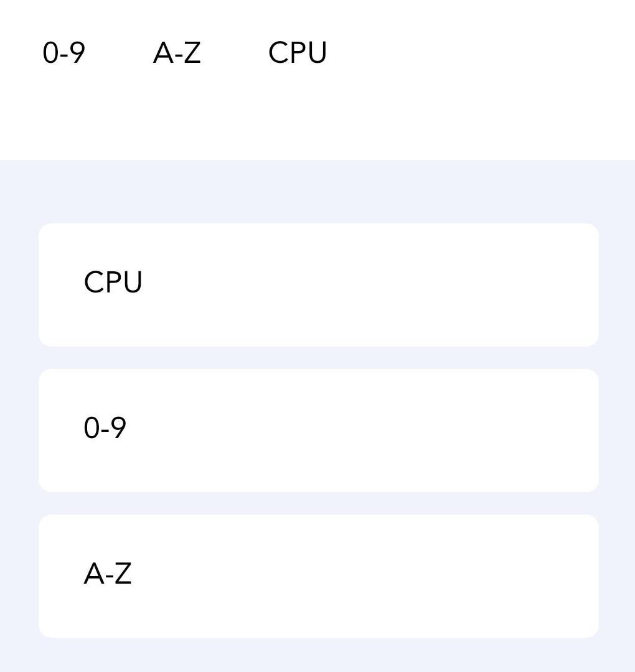
Task: Select the A-Z list card
Action: [x=319, y=576]
